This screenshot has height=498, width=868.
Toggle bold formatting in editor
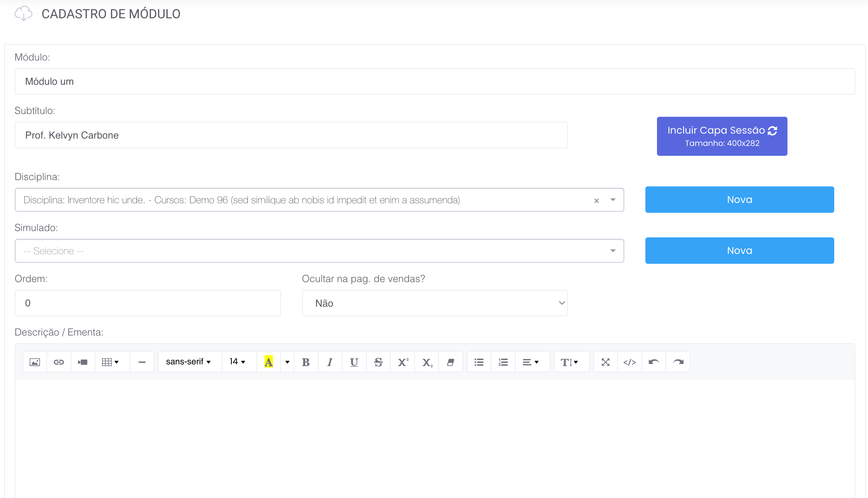[306, 362]
